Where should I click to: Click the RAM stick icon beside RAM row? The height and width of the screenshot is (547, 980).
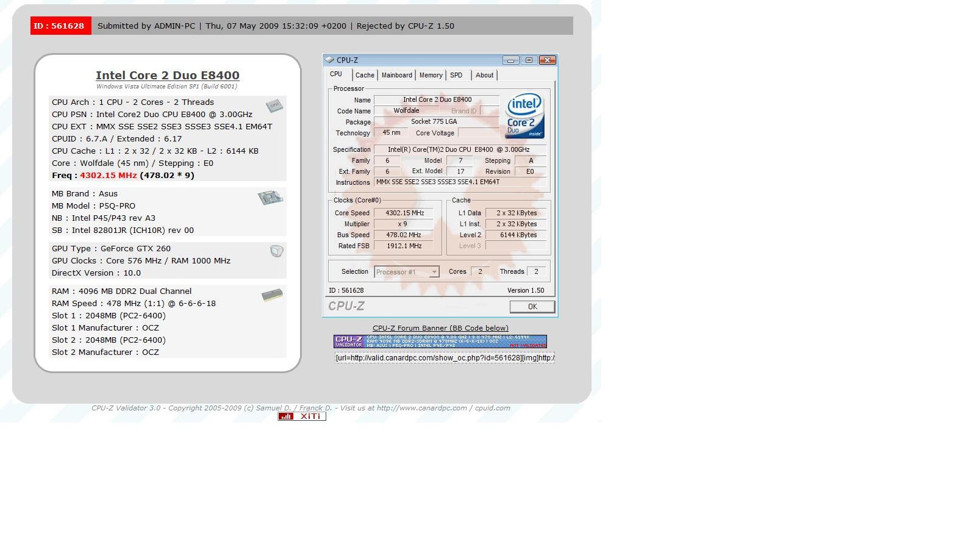click(272, 295)
